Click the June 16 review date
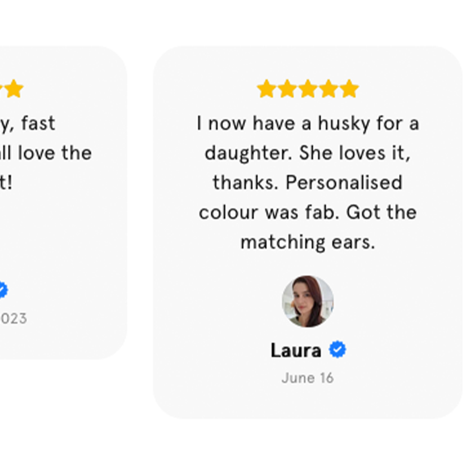 pyautogui.click(x=307, y=378)
